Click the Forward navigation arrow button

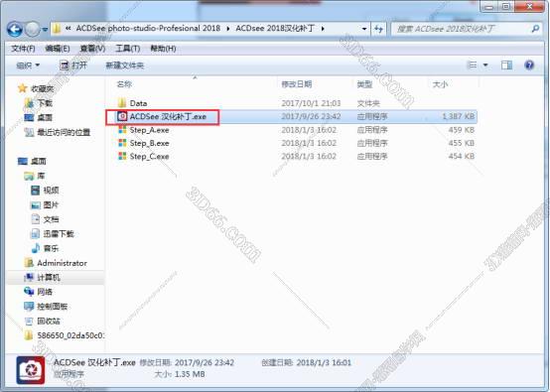point(33,30)
